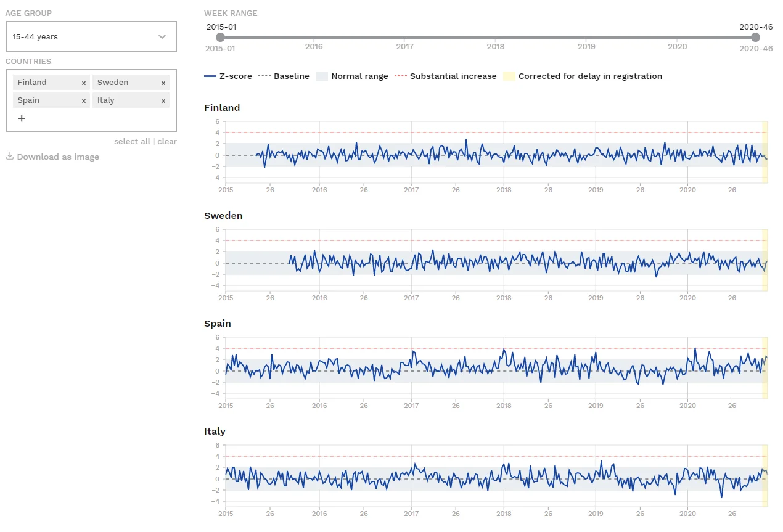
Task: Add a country with the plus icon
Action: [x=22, y=118]
